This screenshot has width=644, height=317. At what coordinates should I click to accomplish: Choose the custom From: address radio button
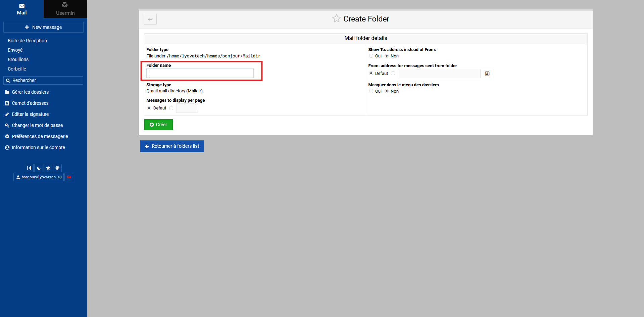point(393,74)
